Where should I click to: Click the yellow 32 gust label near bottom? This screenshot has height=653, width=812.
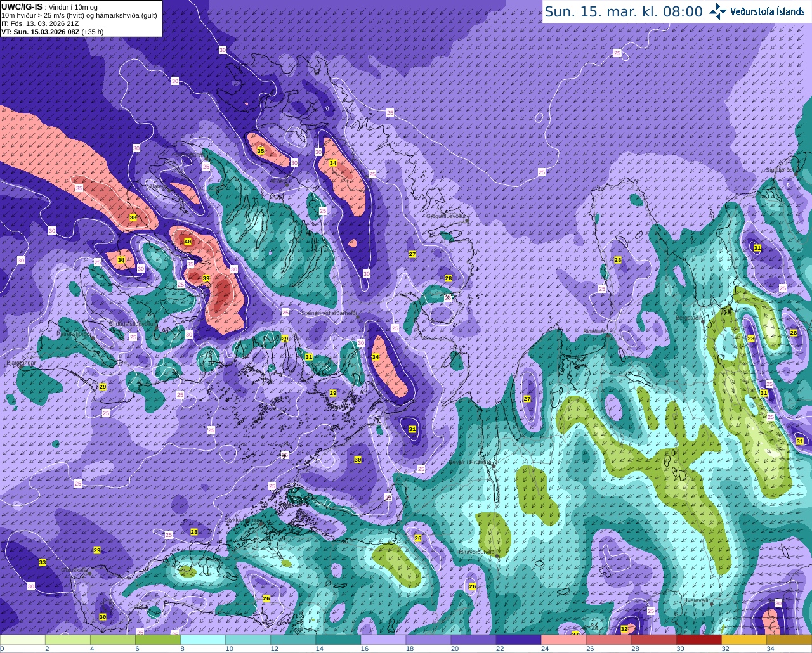tap(624, 629)
